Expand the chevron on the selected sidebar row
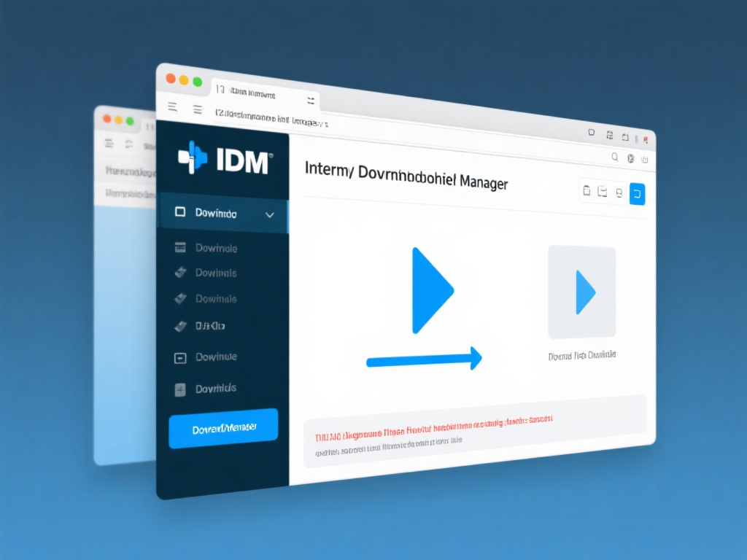Viewport: 747px width, 560px height. (269, 215)
